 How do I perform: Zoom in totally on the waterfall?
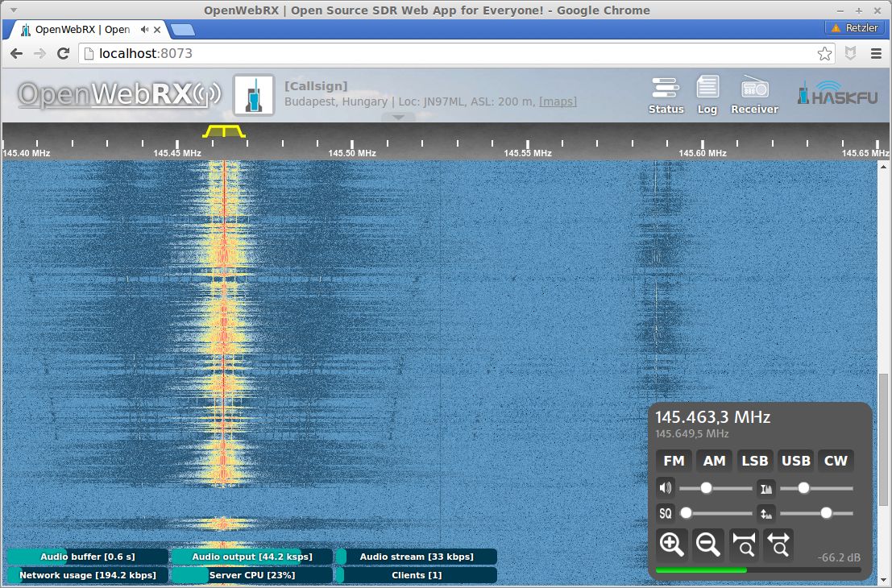[744, 545]
